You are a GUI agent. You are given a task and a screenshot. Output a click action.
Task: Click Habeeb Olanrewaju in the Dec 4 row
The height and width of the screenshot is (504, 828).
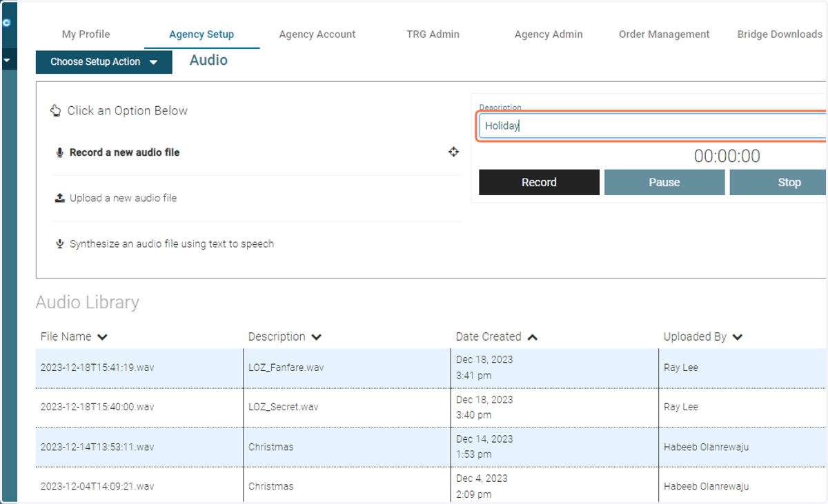tap(706, 486)
